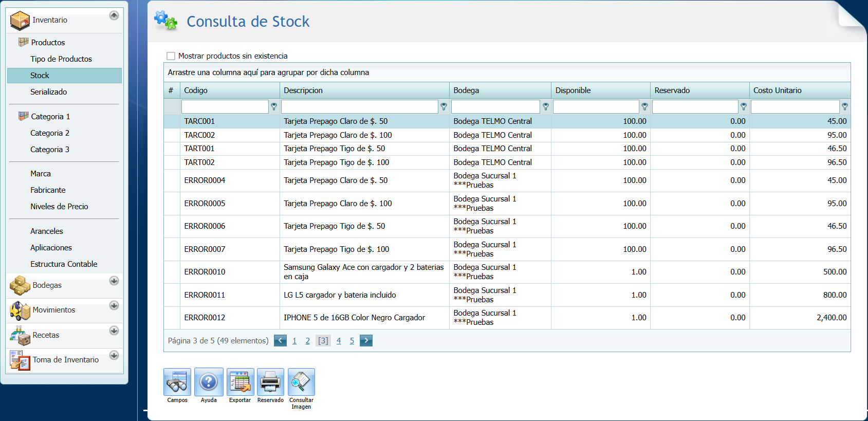Select the TART001 row code
Viewport: 868px width, 421px height.
[199, 149]
